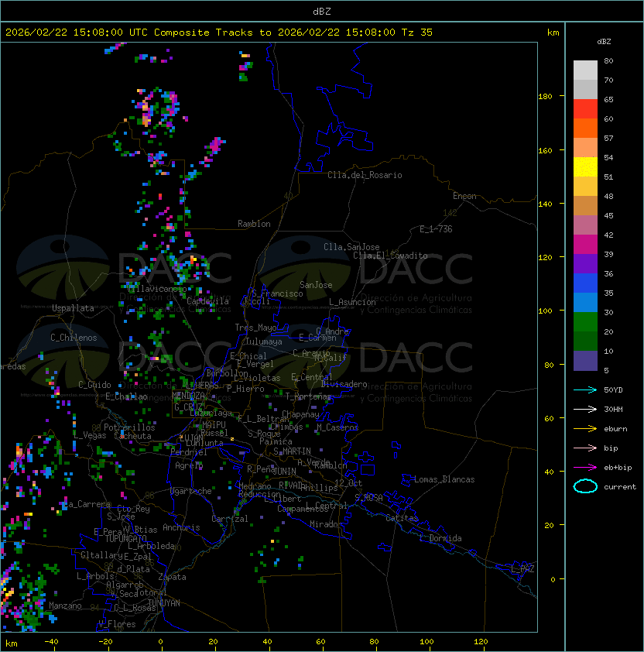
Task: Pick the bright yellow swatch below 54 dBZ
Action: (585, 167)
